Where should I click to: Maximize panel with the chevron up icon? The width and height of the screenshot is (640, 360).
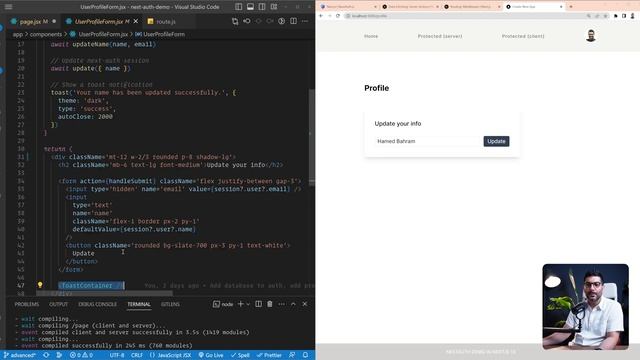(x=293, y=304)
